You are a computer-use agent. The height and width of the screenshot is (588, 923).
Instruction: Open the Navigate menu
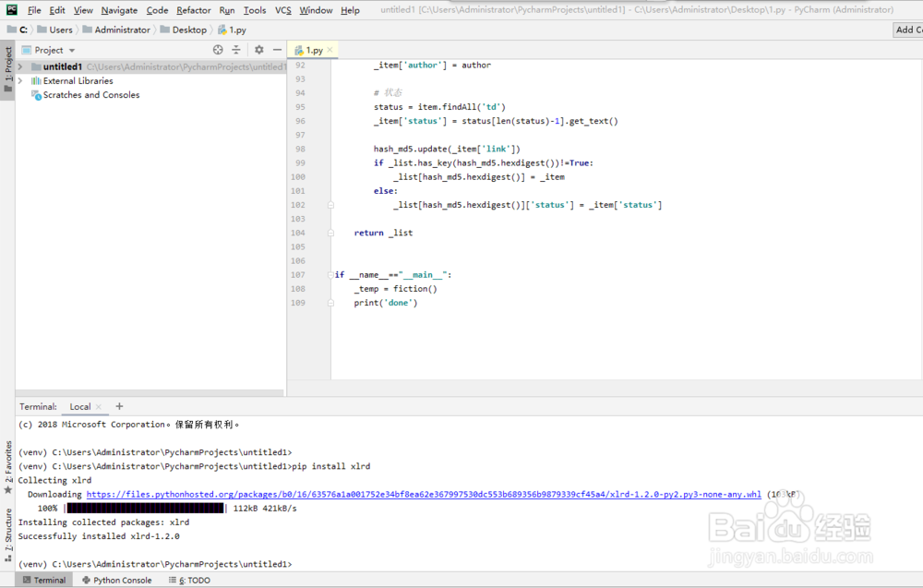click(x=119, y=10)
